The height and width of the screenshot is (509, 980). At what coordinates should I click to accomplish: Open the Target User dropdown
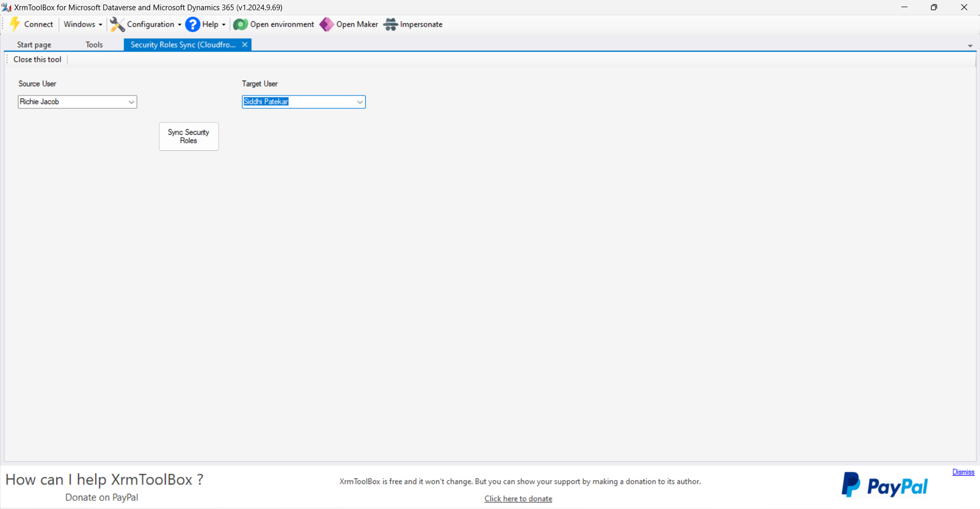[x=360, y=102]
